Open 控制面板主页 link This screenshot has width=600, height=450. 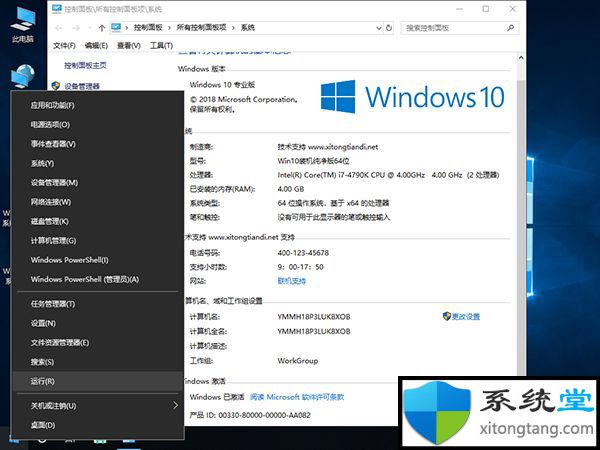tap(85, 65)
